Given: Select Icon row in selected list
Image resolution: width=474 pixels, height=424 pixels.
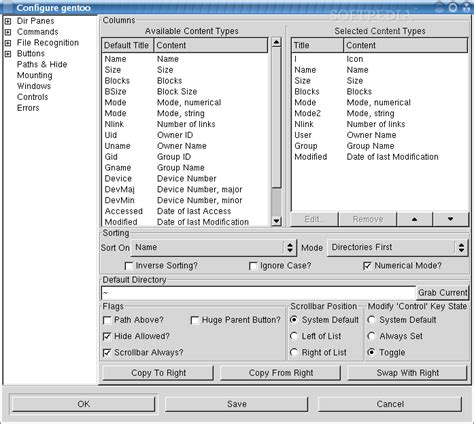Looking at the screenshot, I should 380,59.
